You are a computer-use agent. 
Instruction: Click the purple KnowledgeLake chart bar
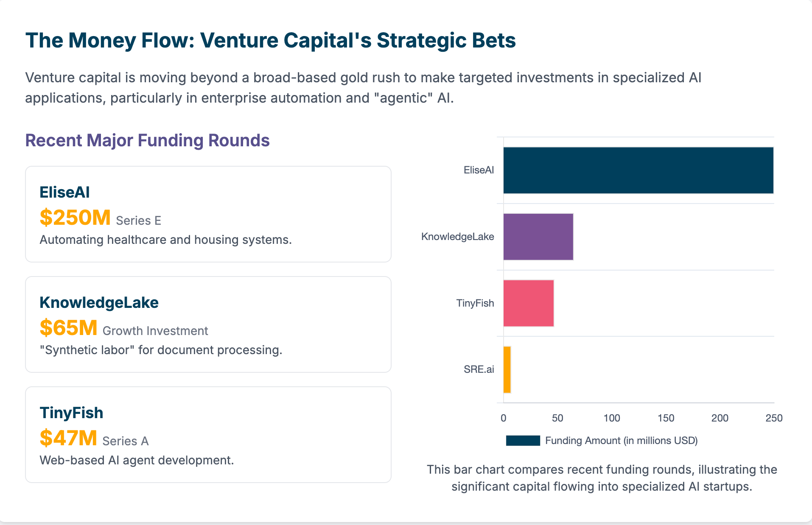coord(538,237)
